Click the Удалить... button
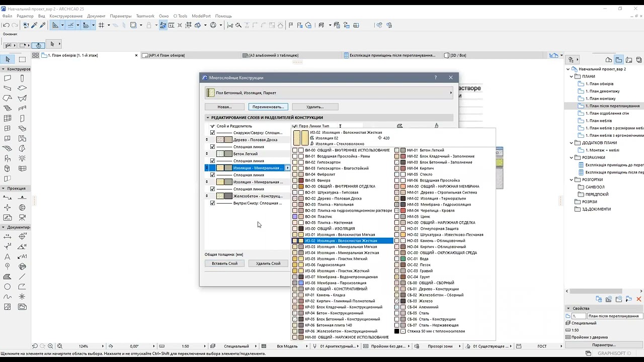644x362 pixels. point(315,107)
